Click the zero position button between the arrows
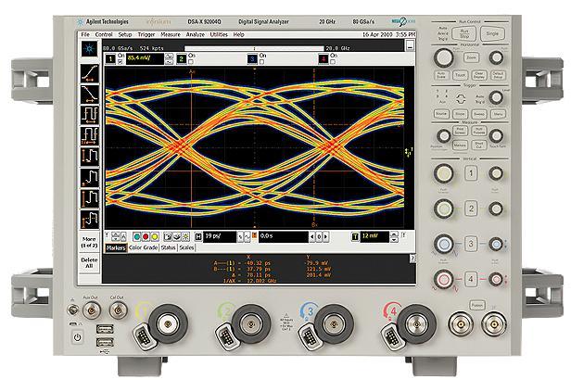 319,237
